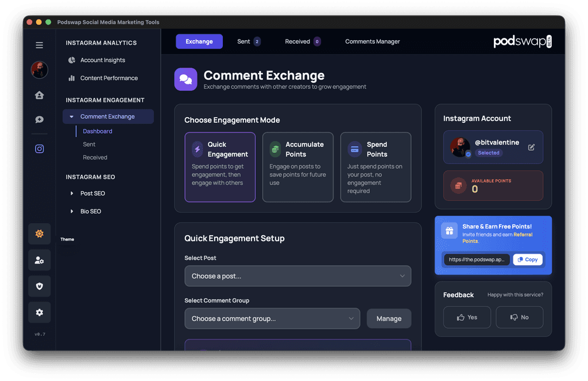
Task: Click the INSTAGRAM SEO heading
Action: pyautogui.click(x=90, y=177)
